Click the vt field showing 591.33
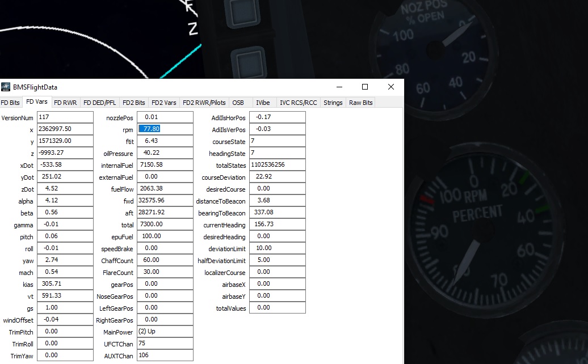 pos(65,295)
